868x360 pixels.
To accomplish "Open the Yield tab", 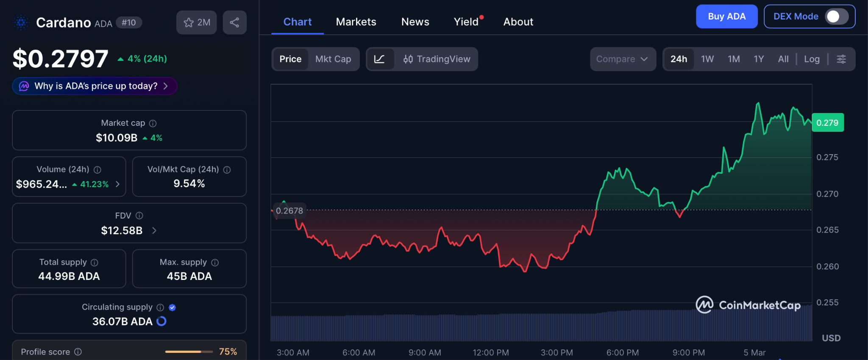I will click(x=466, y=22).
